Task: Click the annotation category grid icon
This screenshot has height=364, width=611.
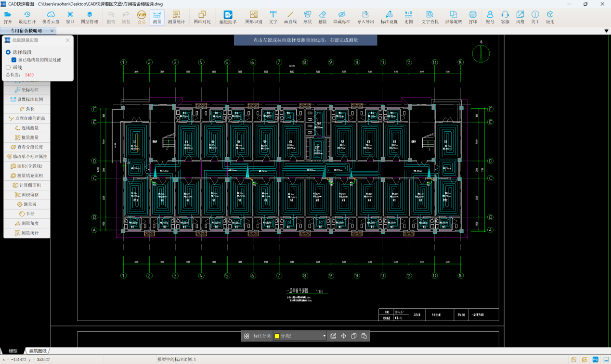Action: 247,336
